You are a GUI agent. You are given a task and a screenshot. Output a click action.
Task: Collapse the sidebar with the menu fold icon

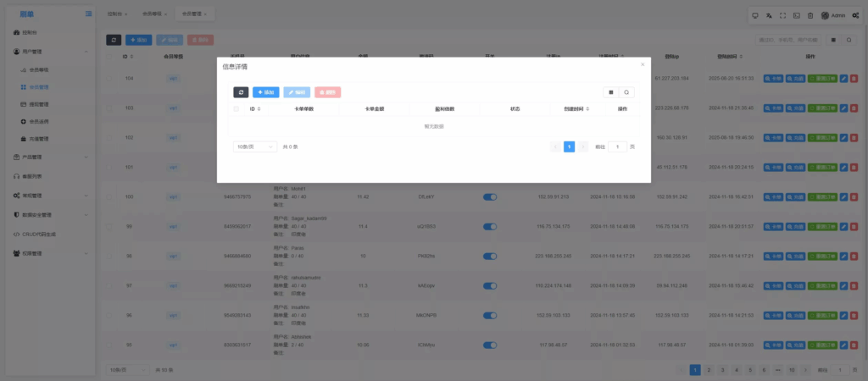pyautogui.click(x=89, y=14)
